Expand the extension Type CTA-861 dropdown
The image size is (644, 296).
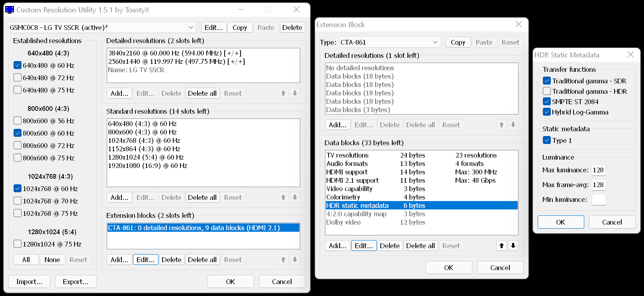[x=435, y=42]
